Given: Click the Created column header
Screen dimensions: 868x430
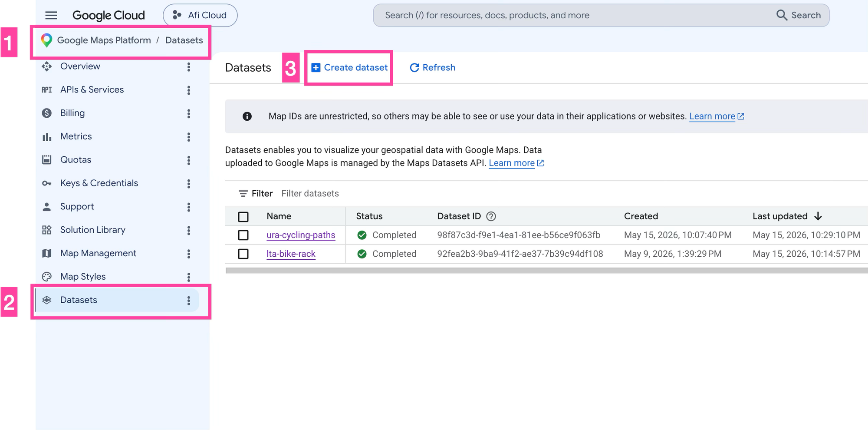Looking at the screenshot, I should (x=641, y=216).
